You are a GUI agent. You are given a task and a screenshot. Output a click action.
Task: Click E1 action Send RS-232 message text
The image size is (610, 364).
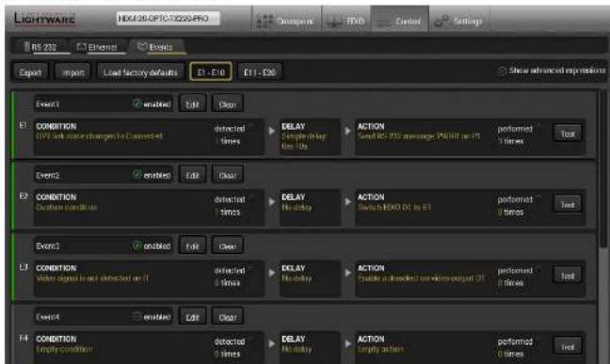[x=419, y=136]
